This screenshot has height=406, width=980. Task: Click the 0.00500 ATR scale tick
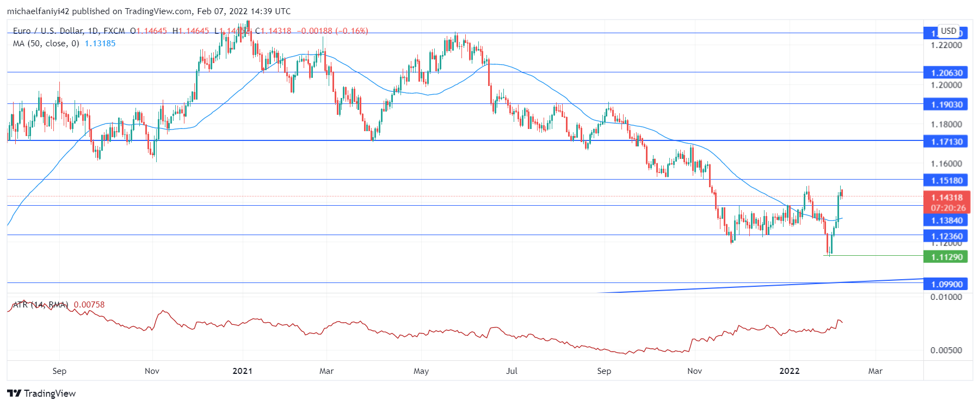(x=946, y=350)
